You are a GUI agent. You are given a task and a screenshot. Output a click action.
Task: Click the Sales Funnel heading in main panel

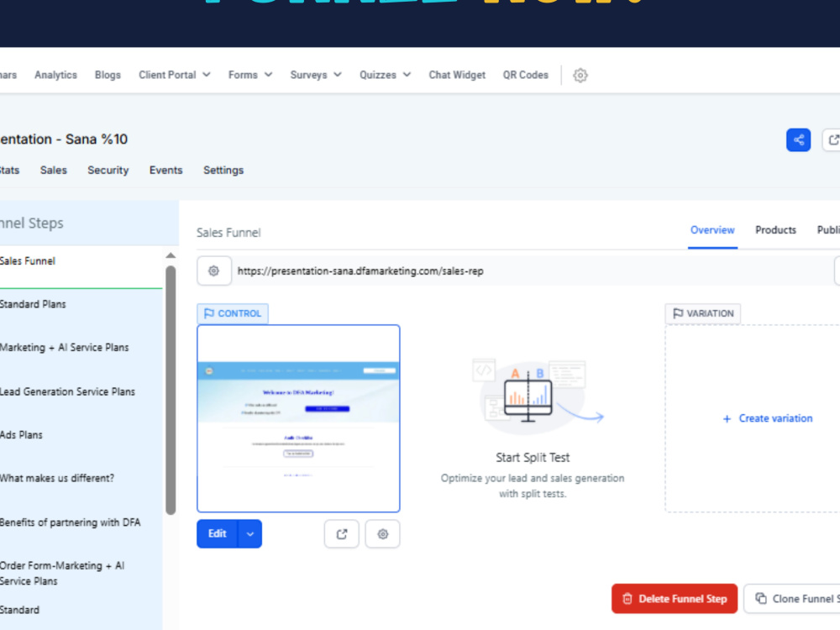228,233
